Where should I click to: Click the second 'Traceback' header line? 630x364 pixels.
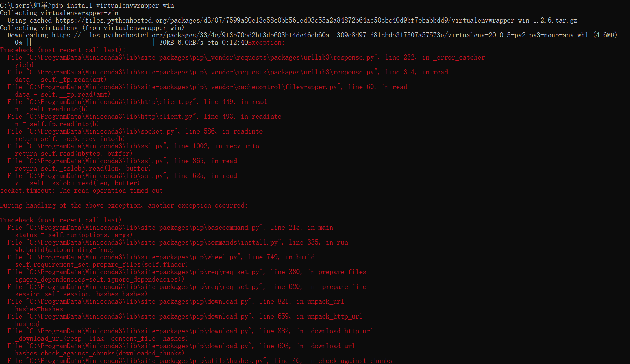coord(63,220)
